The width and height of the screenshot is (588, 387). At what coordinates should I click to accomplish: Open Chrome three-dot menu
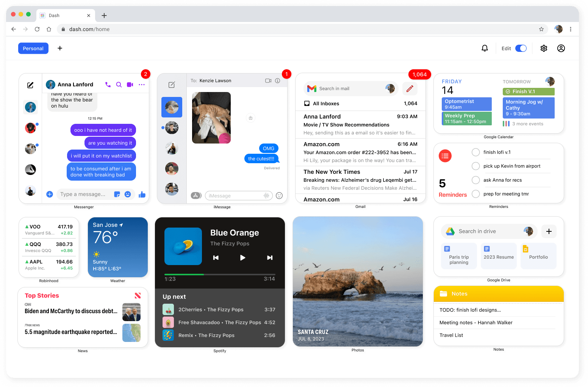571,29
